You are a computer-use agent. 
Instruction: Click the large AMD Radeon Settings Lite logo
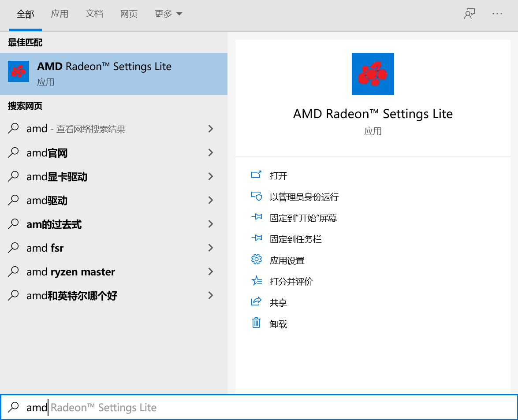[373, 74]
